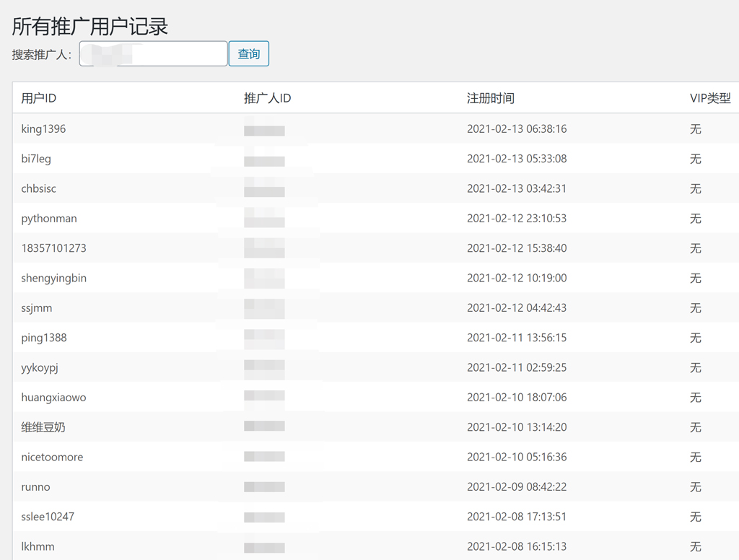The image size is (739, 560).
Task: Click registration time 2021-02-09 08:42:22
Action: pos(517,487)
